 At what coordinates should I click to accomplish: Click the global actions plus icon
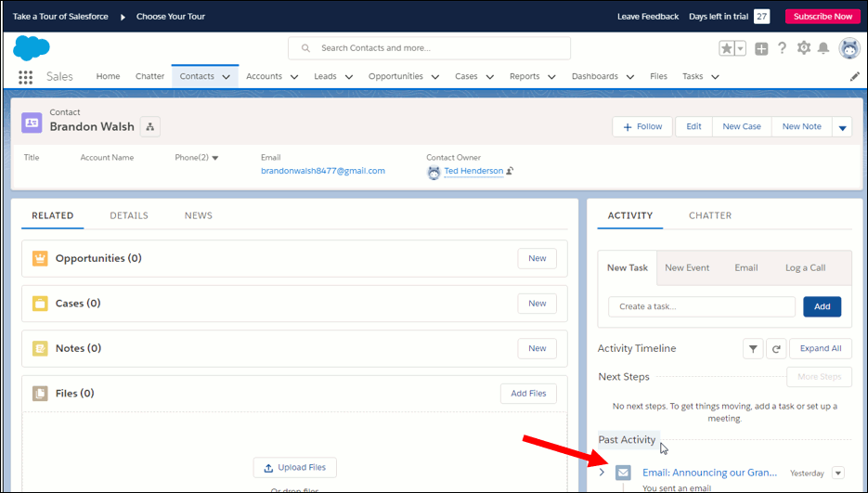coord(762,49)
